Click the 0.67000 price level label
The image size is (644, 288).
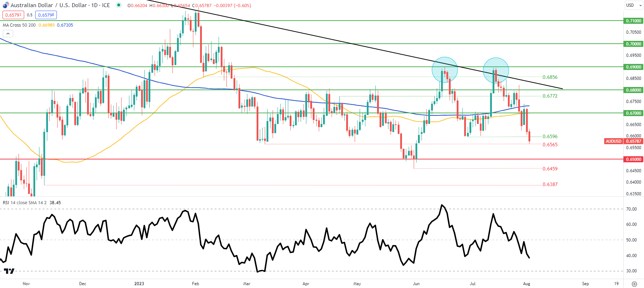tap(633, 113)
